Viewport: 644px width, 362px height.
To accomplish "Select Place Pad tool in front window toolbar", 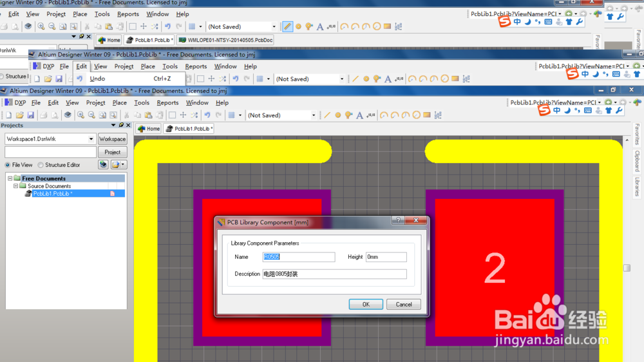I will click(x=338, y=115).
